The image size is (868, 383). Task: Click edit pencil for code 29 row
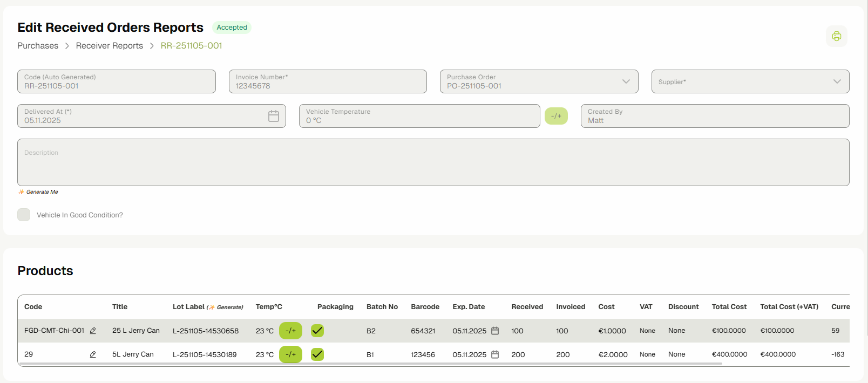(x=93, y=354)
